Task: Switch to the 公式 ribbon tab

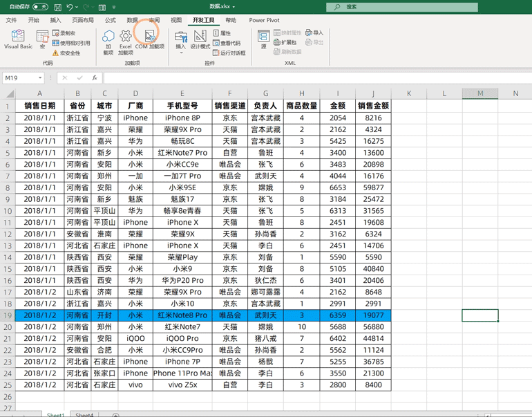Action: tap(111, 20)
